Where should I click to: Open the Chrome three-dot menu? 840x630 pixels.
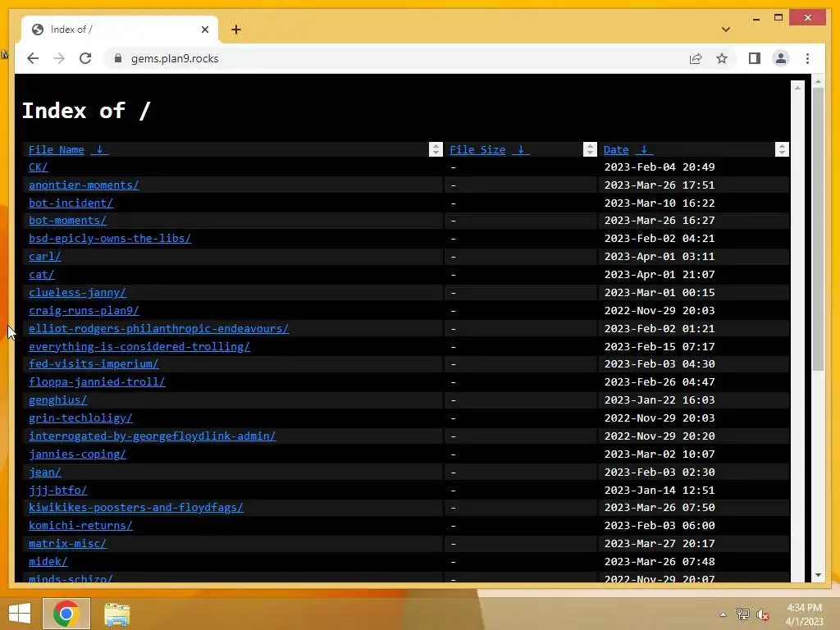pyautogui.click(x=807, y=58)
